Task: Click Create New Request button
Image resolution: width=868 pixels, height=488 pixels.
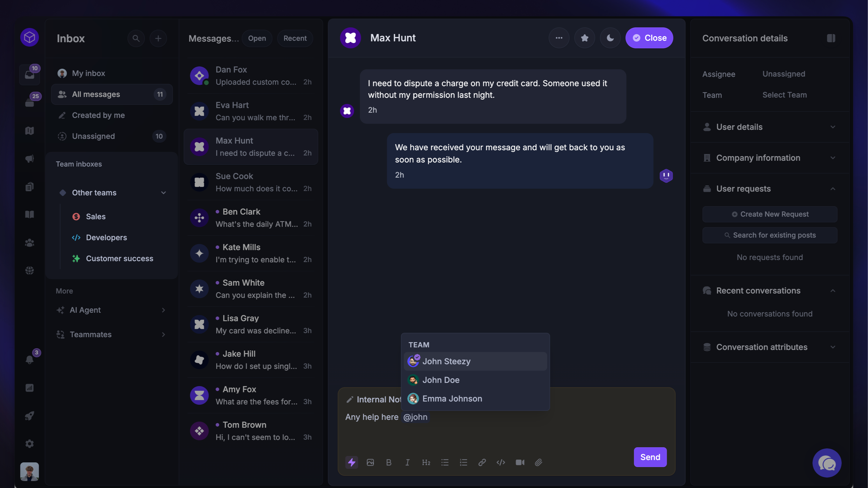Action: (x=770, y=214)
